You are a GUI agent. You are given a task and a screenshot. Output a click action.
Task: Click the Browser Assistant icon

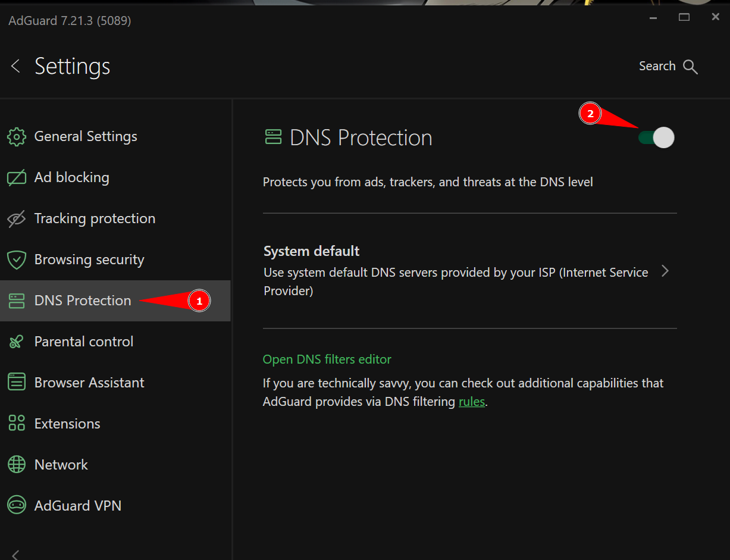click(16, 383)
